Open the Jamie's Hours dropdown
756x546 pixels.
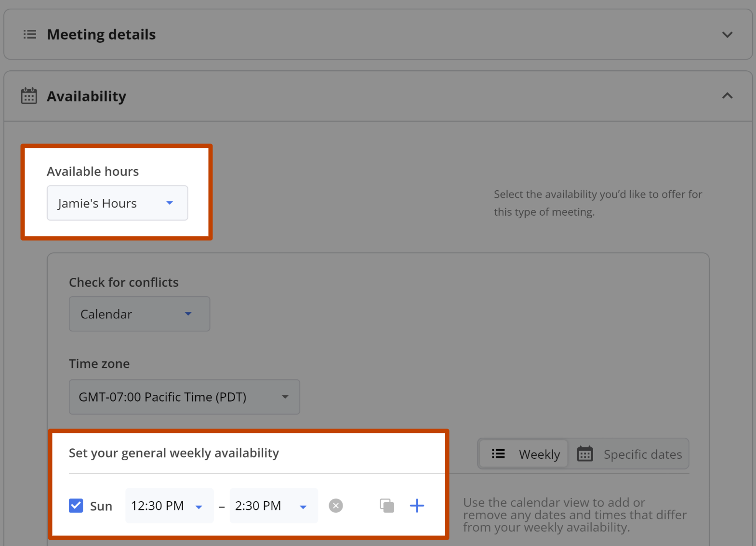point(117,203)
